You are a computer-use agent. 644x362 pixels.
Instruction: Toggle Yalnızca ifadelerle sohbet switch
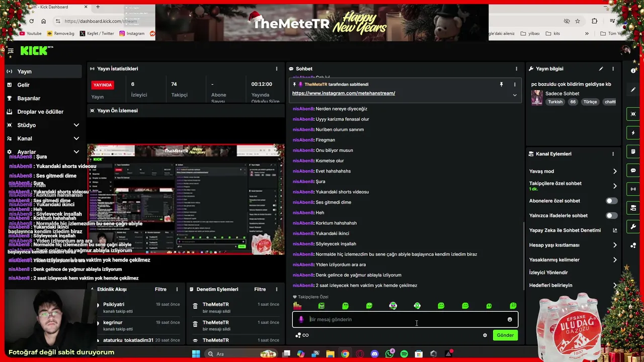(x=611, y=216)
